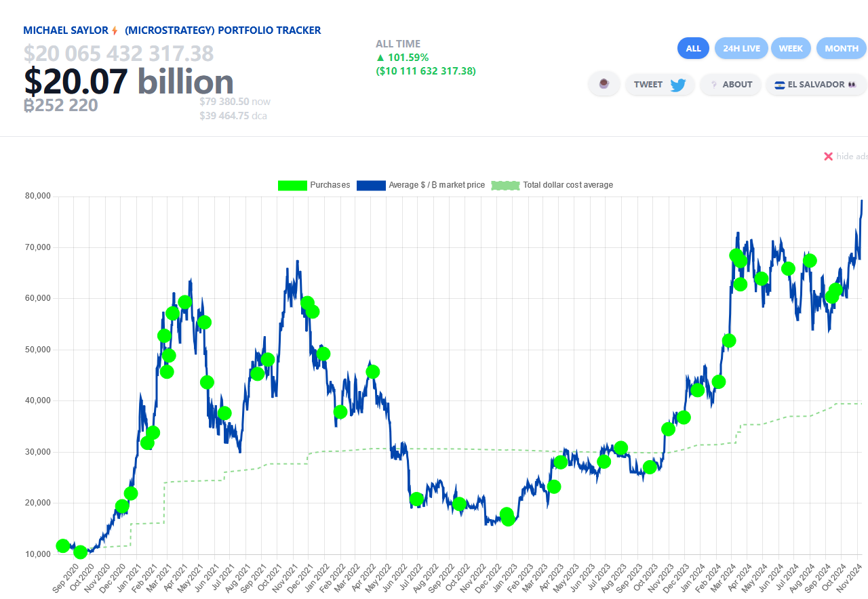Switch to the 24H LIVE tab
This screenshot has width=868, height=599.
(741, 48)
